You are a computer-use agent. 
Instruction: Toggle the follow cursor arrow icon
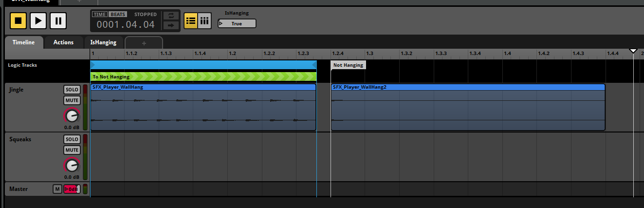(x=170, y=25)
